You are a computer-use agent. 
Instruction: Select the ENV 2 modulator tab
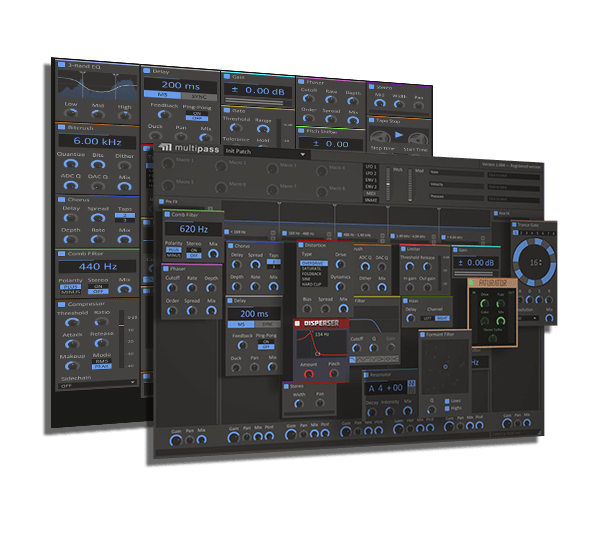tap(370, 186)
